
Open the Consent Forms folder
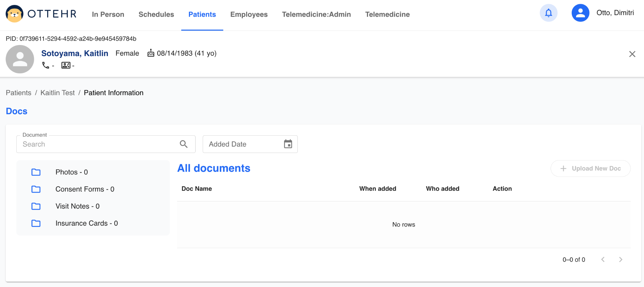(85, 189)
